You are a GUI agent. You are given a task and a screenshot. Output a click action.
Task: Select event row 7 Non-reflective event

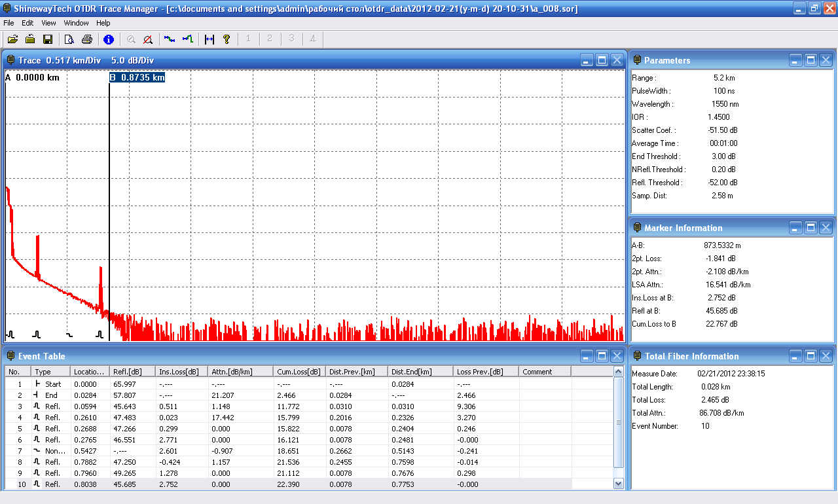coord(55,451)
